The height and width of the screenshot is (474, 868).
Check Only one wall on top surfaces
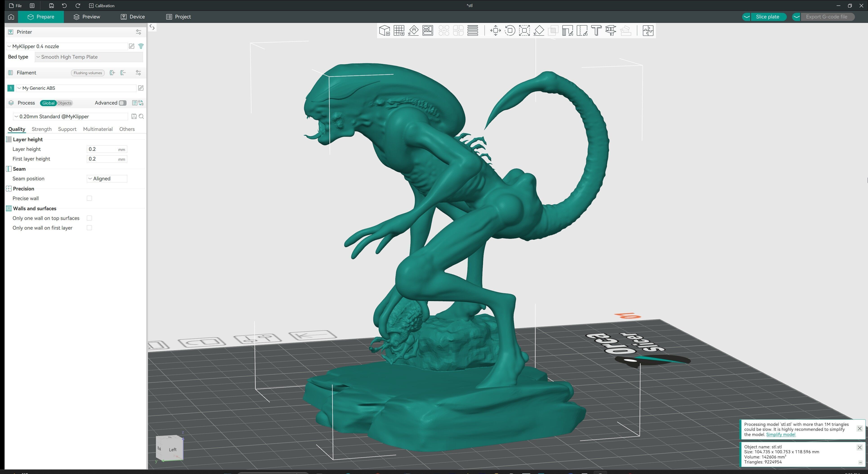89,218
